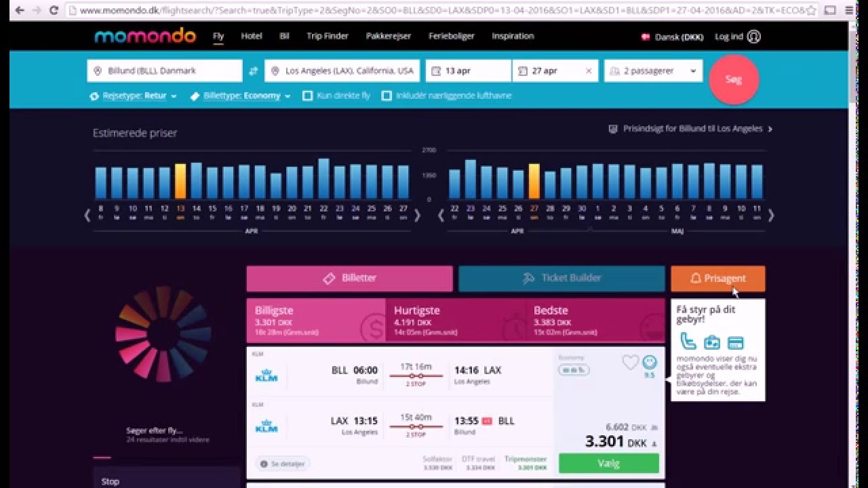Click DTF travel 3.334 DKK price
Viewport: 868px width, 488px height.
coord(478,464)
